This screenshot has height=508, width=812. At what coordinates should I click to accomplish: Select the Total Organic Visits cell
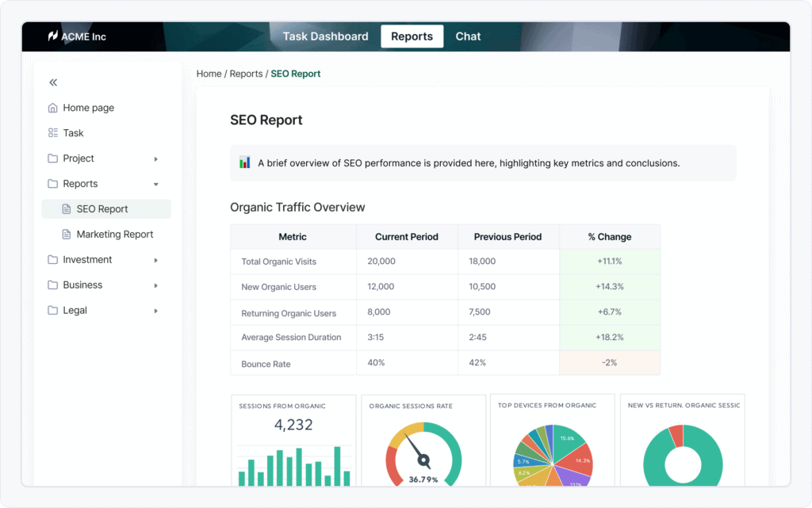[293, 262]
